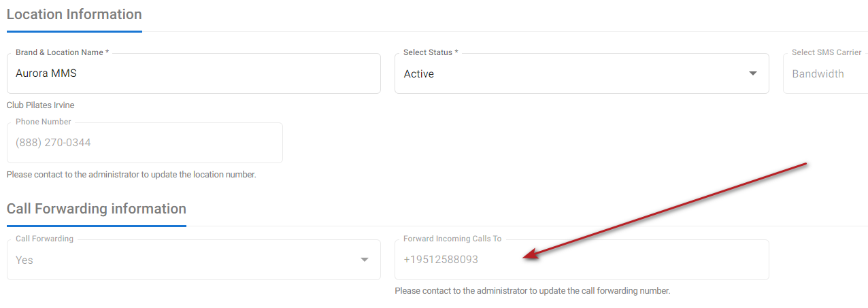Click the "Club Pilates Irvine" text
The width and height of the screenshot is (868, 308).
pyautogui.click(x=41, y=105)
